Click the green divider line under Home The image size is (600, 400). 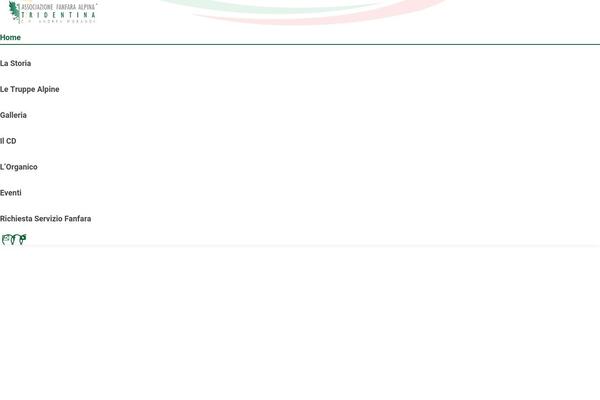tap(300, 44)
